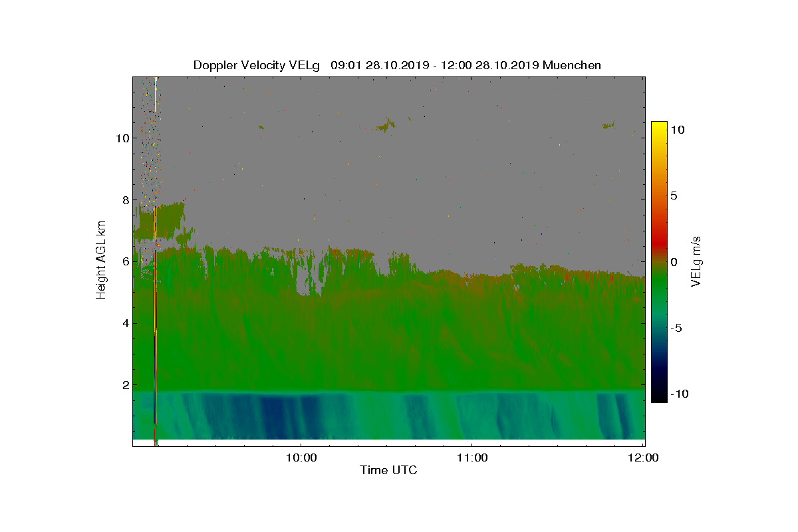Click the "Height AGL km" axis label
Viewport: 798px width, 532px height.
[x=101, y=261]
